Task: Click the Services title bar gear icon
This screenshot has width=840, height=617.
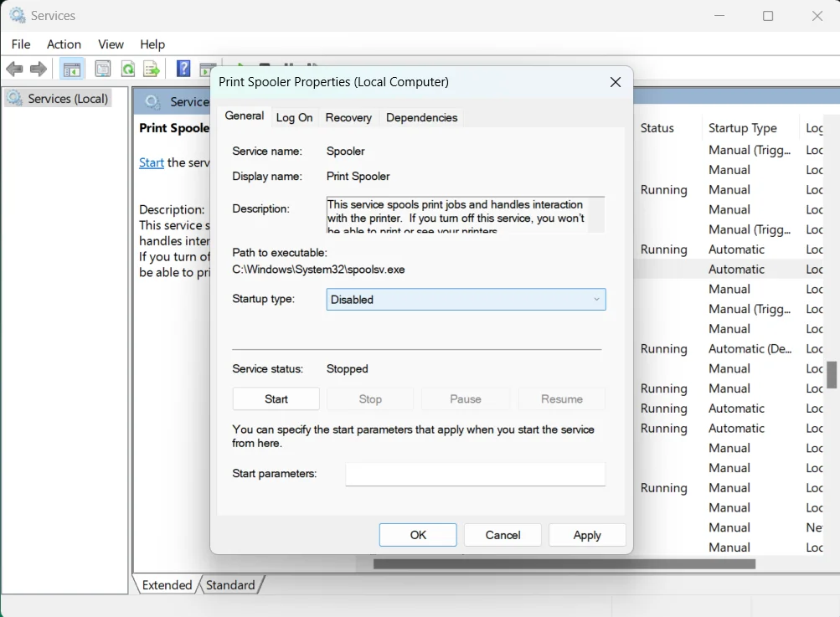Action: tap(17, 16)
